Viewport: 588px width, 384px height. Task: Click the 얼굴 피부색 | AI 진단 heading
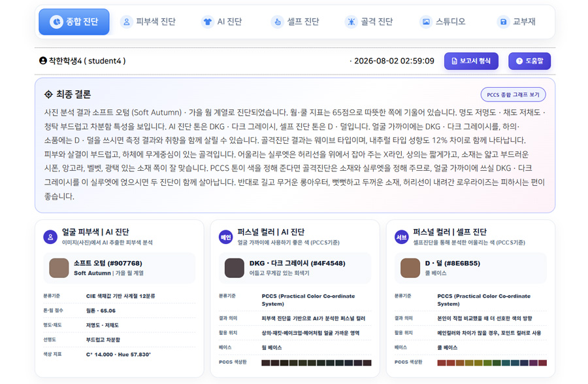[95, 232]
